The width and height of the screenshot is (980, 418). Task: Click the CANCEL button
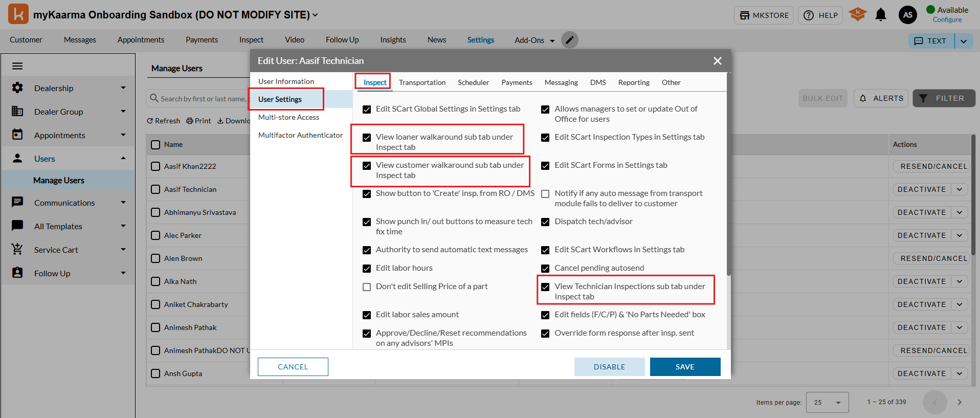tap(293, 367)
